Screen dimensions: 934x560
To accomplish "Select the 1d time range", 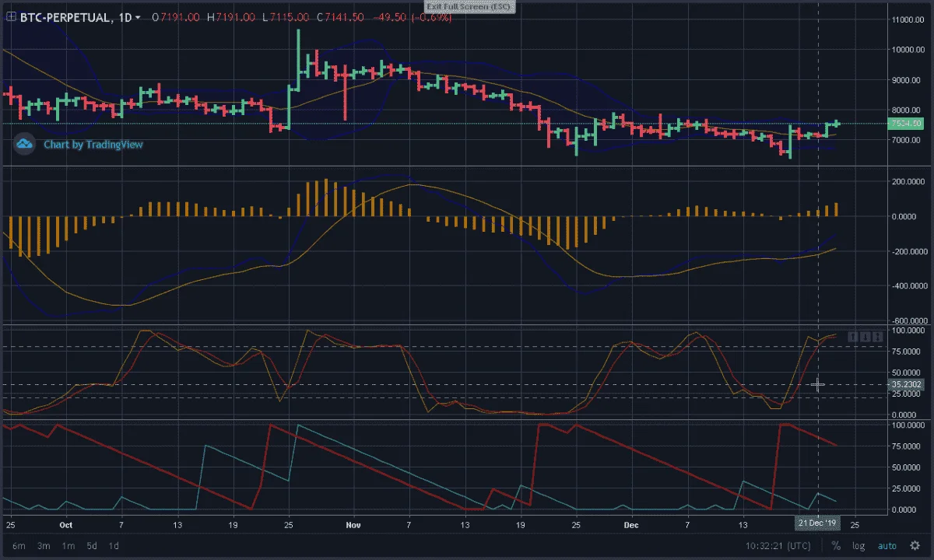I will [x=114, y=545].
